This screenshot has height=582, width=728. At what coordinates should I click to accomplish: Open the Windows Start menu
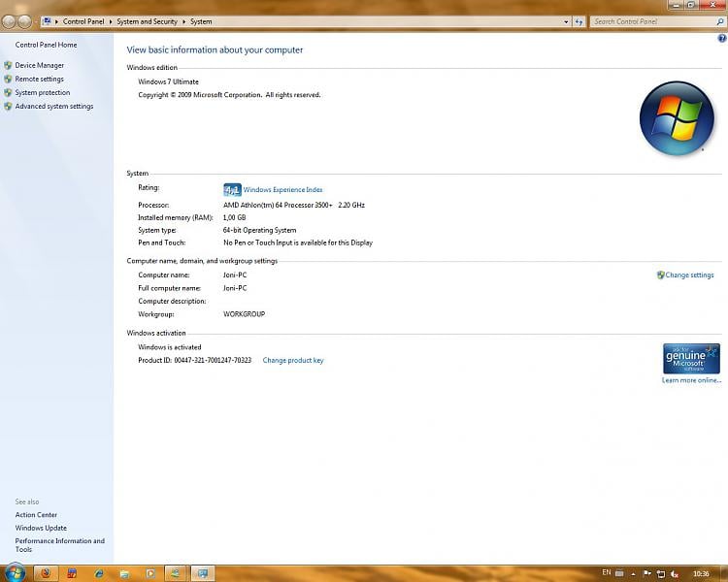pos(15,573)
